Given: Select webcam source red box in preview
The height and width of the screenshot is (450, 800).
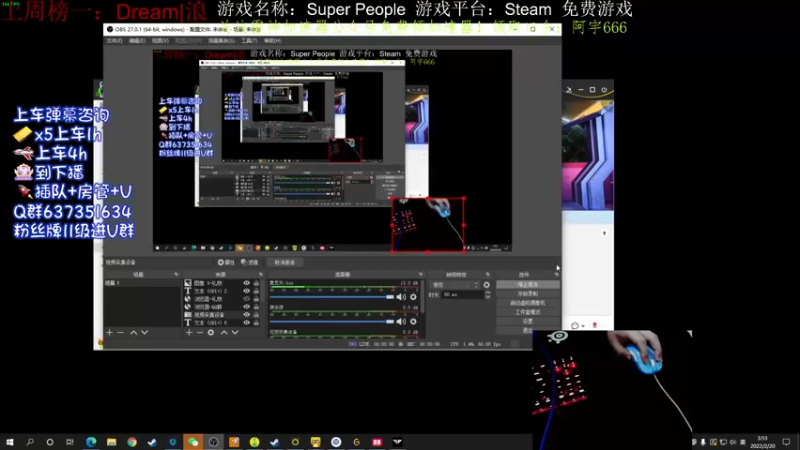Looking at the screenshot, I should [x=428, y=224].
